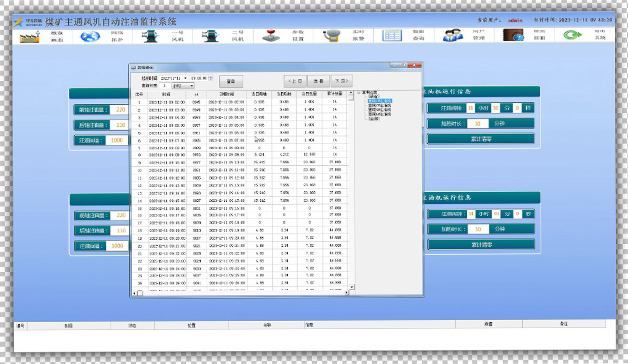Open the real-time alarm bell icon
This screenshot has height=364, width=628.
(331, 36)
